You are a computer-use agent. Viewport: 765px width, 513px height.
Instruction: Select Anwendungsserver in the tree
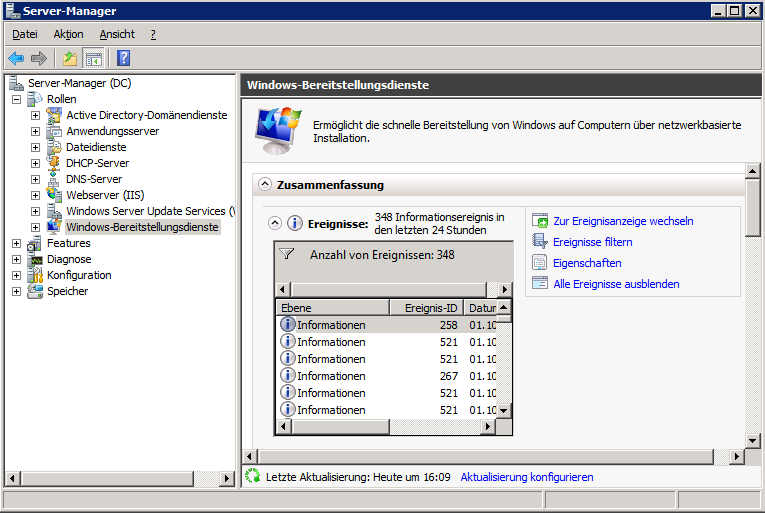[113, 131]
